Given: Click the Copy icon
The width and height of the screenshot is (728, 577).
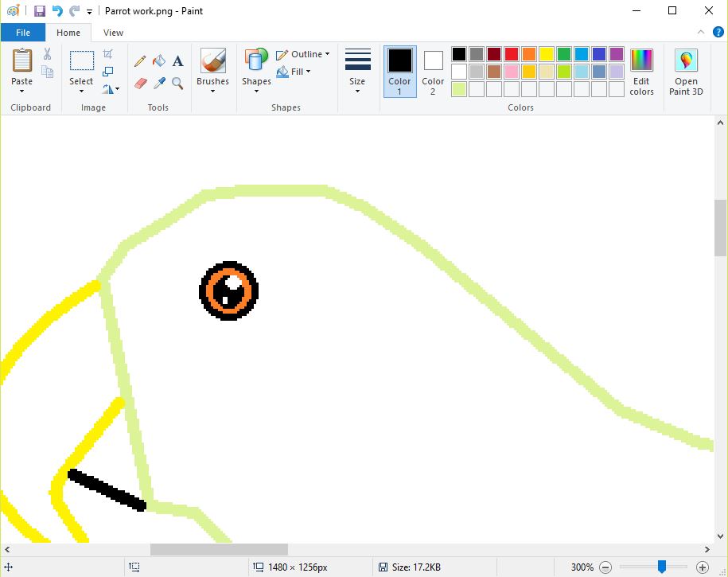Looking at the screenshot, I should (47, 72).
